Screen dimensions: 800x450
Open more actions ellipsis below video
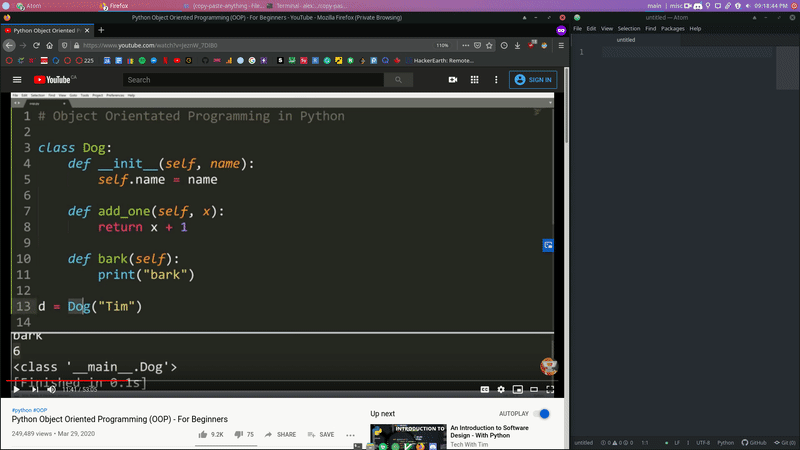point(351,435)
